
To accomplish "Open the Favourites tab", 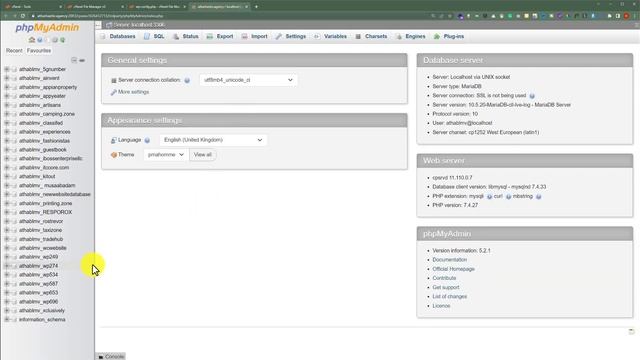I will click(39, 51).
